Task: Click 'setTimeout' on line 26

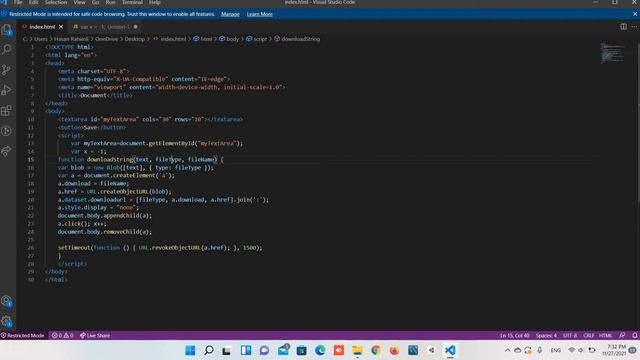Action: point(74,248)
